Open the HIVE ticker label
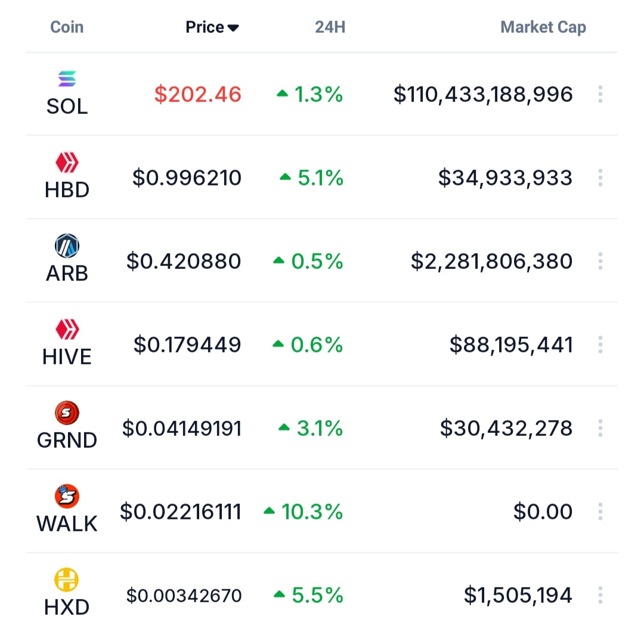Image resolution: width=644 pixels, height=644 pixels. point(67,357)
